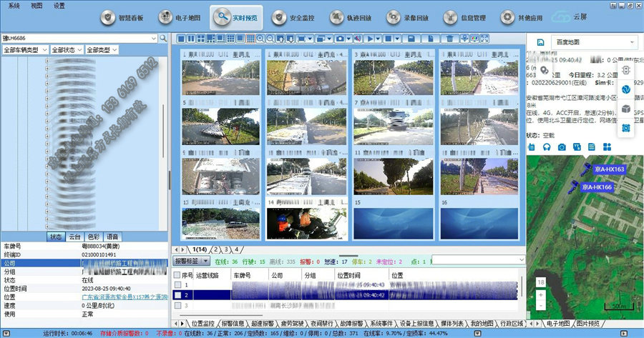This screenshot has width=644, height=338.
Task: Check the checkbox for row 1
Action: (178, 284)
